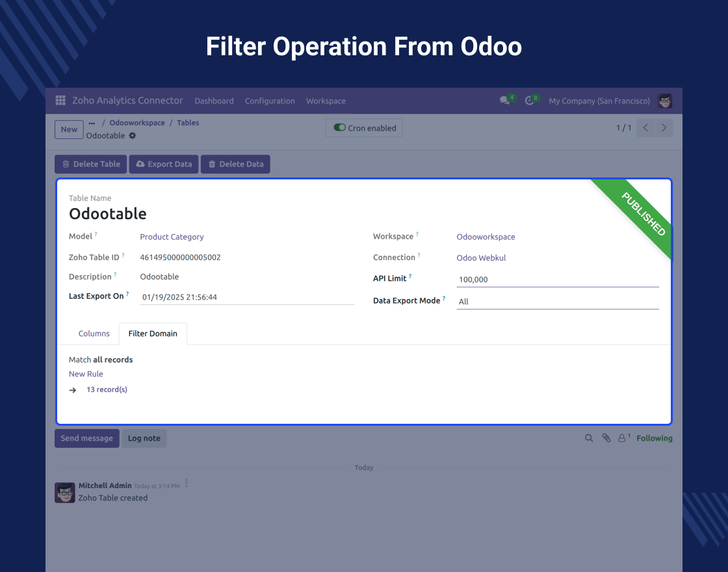Click help mark next to Zoho Table ID
This screenshot has width=728, height=572.
pos(123,255)
